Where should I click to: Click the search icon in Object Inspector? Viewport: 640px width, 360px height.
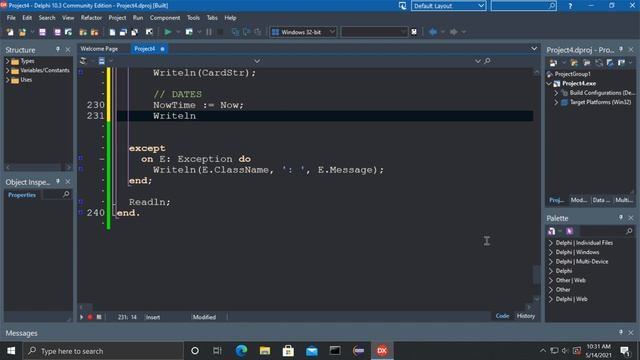click(66, 195)
